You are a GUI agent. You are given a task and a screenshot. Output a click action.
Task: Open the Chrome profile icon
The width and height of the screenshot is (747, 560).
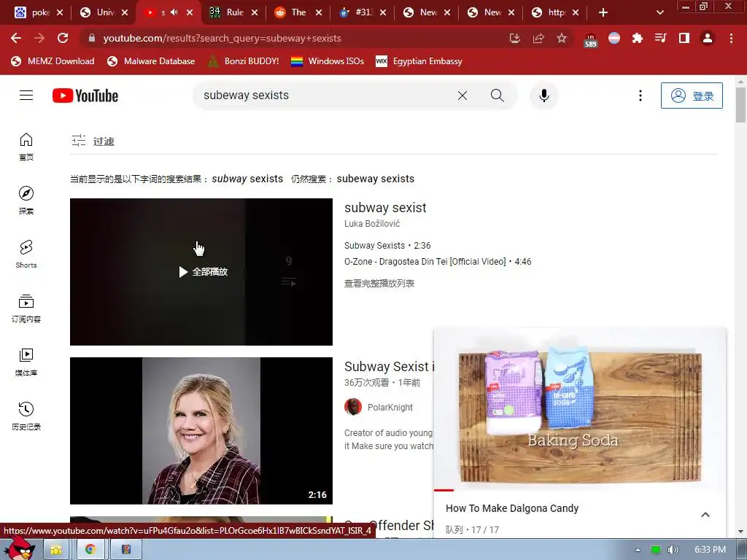pos(708,38)
